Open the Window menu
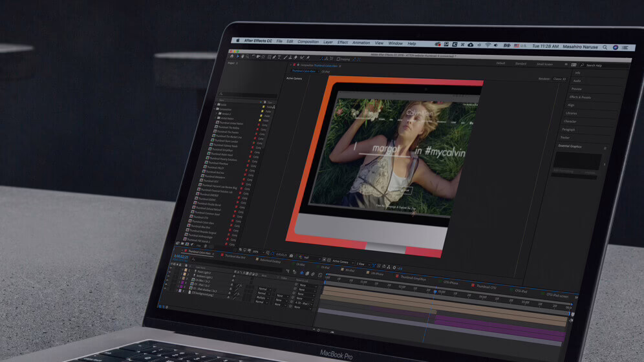The image size is (644, 362). click(x=395, y=43)
